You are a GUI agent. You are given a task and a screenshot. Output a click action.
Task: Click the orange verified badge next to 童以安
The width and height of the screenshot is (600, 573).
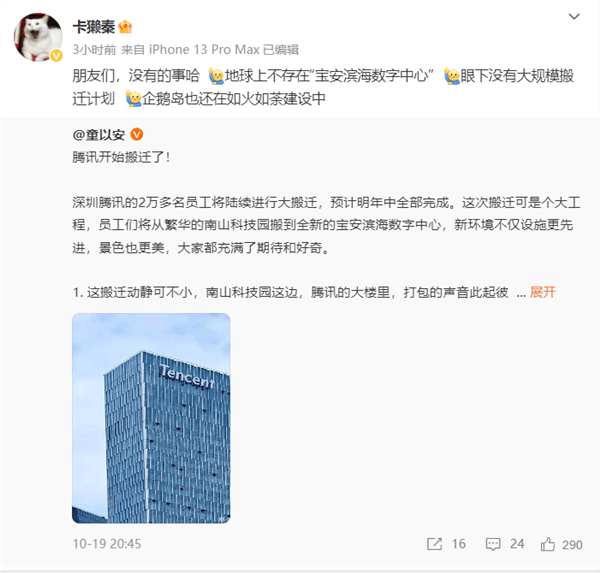coord(137,134)
